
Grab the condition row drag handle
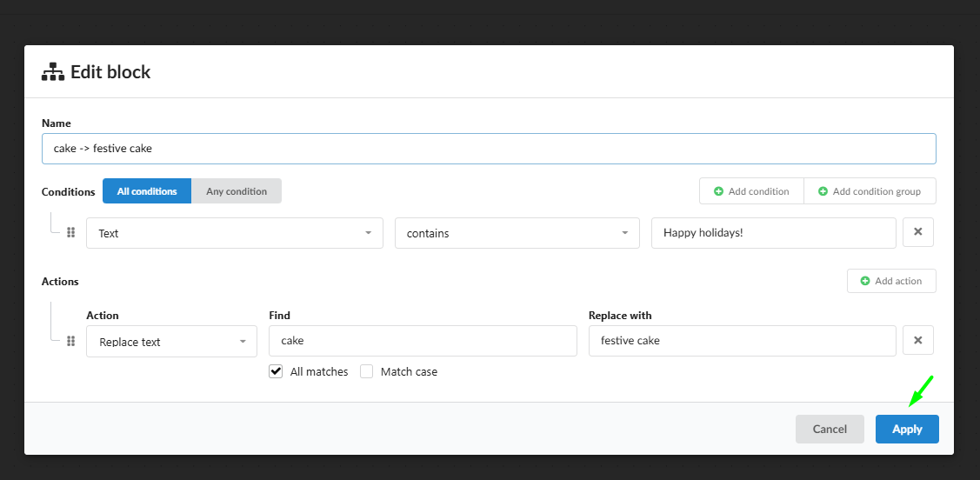point(70,232)
